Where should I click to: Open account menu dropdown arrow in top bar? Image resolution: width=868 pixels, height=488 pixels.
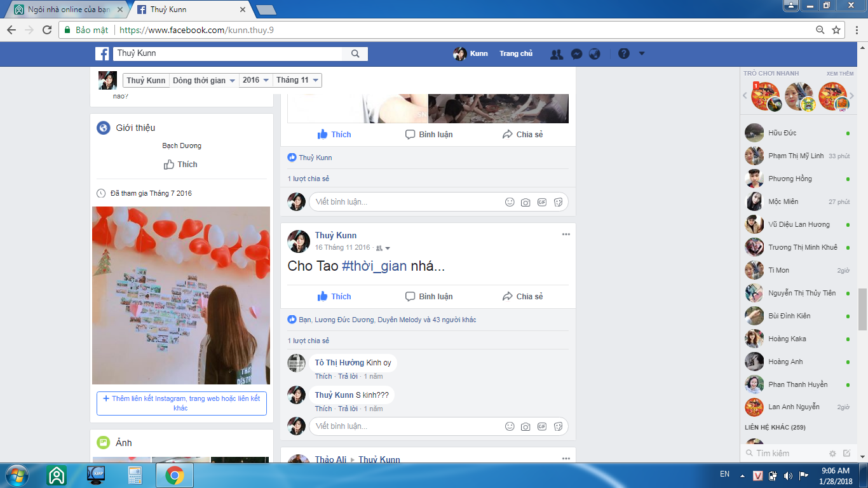click(642, 54)
